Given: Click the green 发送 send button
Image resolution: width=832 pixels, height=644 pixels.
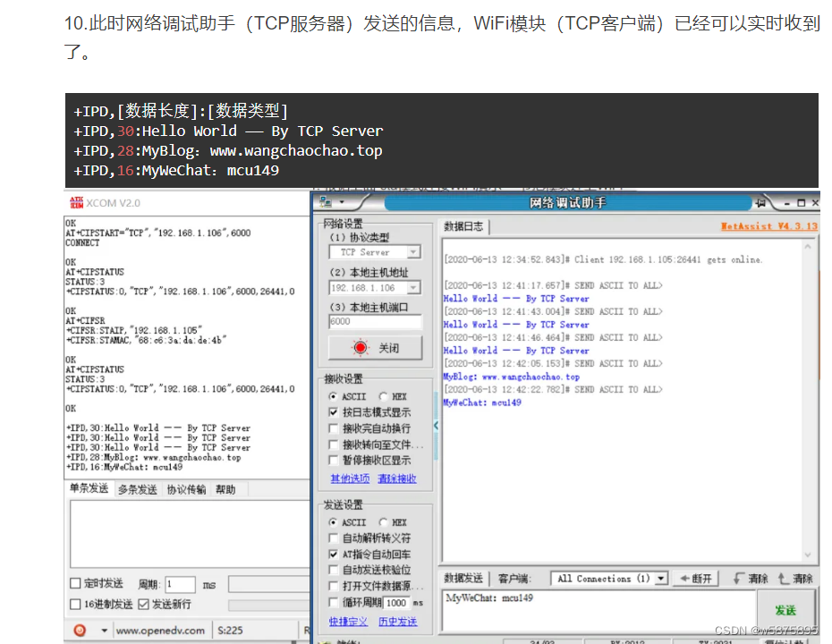Looking at the screenshot, I should [785, 610].
